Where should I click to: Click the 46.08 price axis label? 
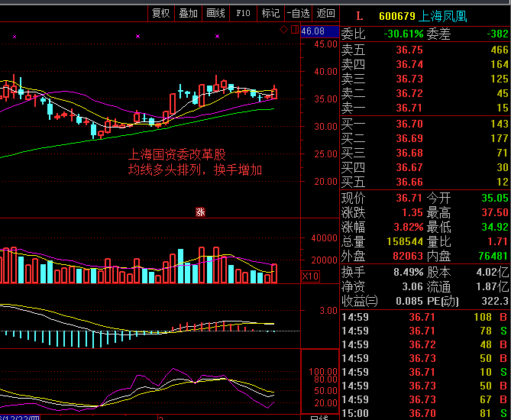pyautogui.click(x=319, y=31)
